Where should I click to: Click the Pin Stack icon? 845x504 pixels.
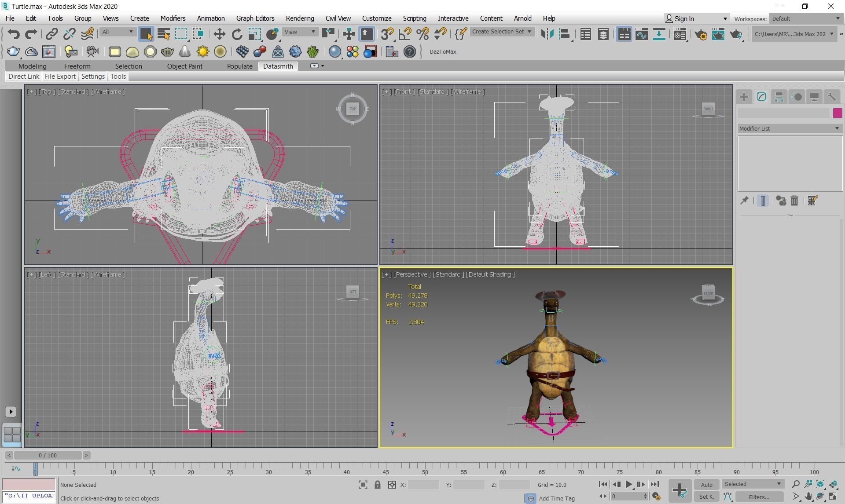click(x=744, y=201)
